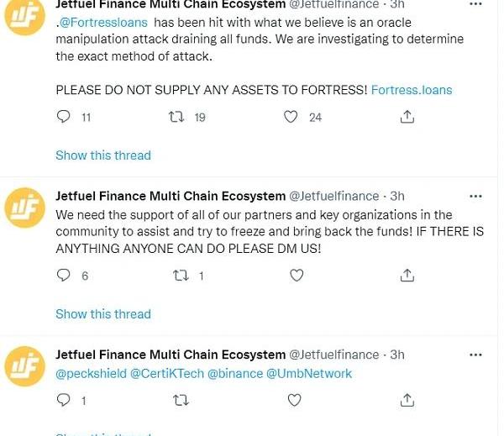Screen dimensions: 504x436
Task: Retweet the tweet tagging @binance
Action: (180, 400)
